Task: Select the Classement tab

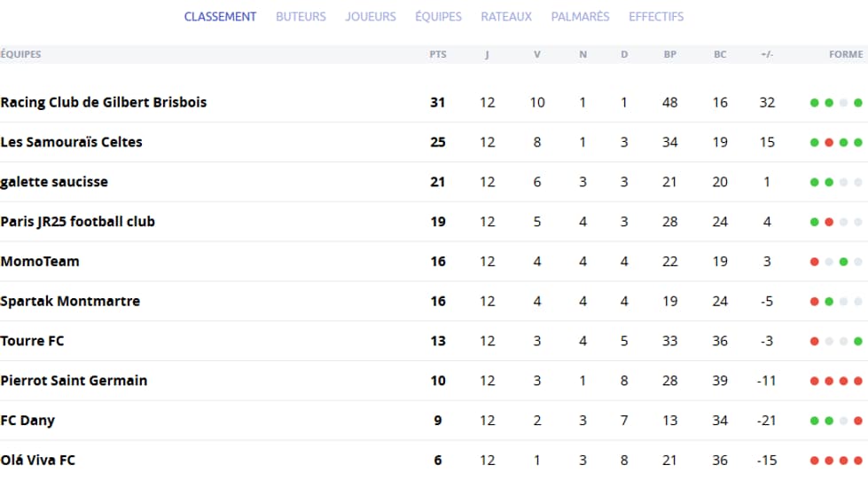Action: [220, 17]
